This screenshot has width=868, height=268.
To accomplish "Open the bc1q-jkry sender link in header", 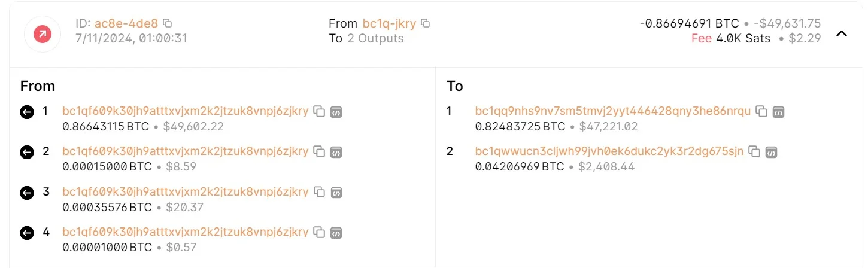I will [389, 23].
